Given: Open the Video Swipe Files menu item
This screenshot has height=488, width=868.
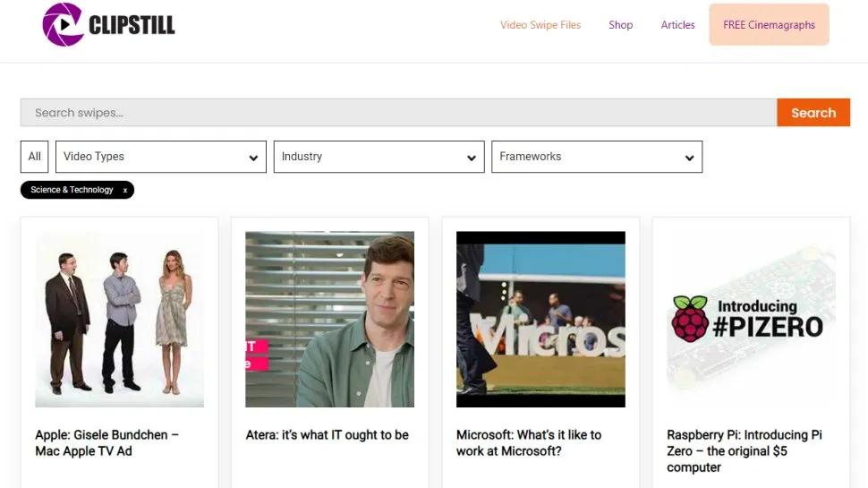Looking at the screenshot, I should tap(540, 25).
